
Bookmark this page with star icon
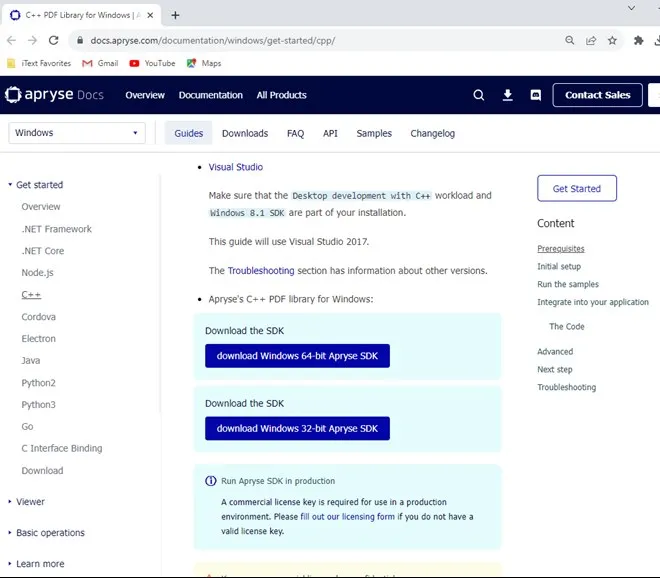(x=612, y=40)
